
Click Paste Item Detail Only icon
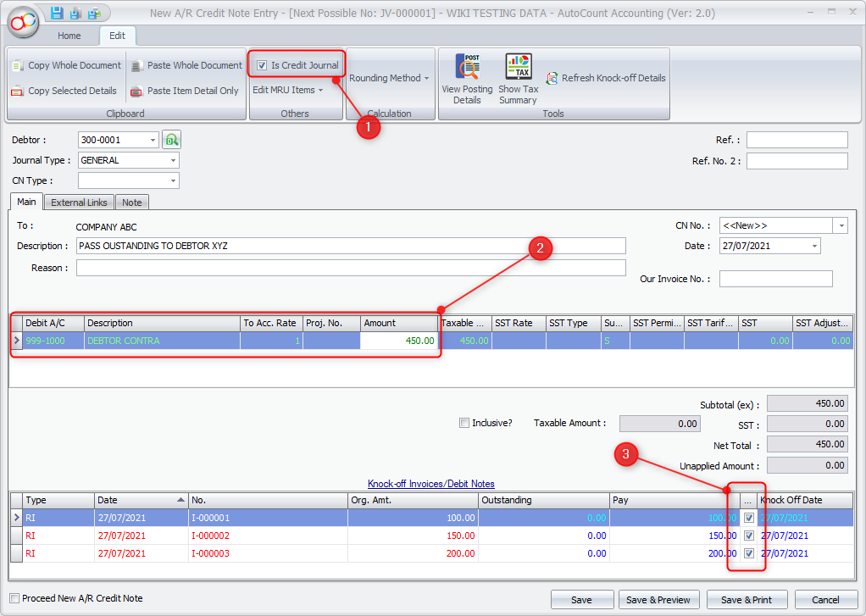click(136, 91)
